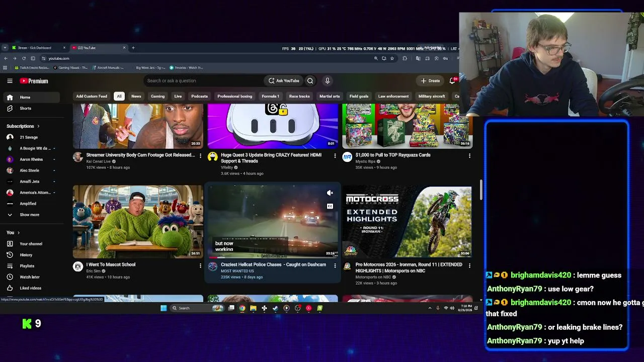Open 'I Went To Mascot School' title
Screen dimensions: 644x362
point(111,264)
